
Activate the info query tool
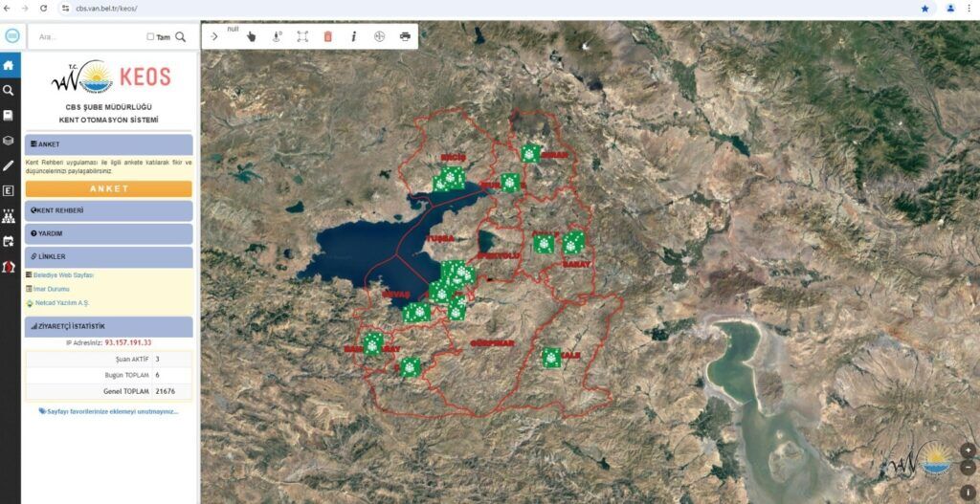pyautogui.click(x=353, y=36)
